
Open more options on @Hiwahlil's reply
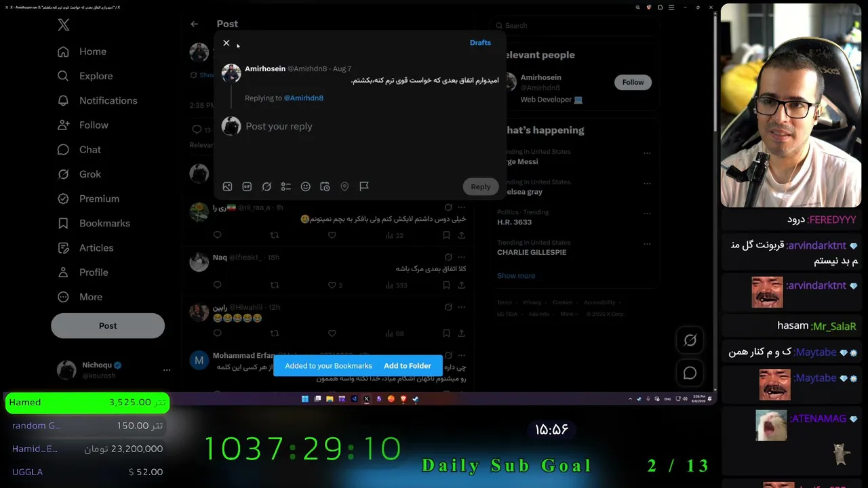click(x=462, y=307)
